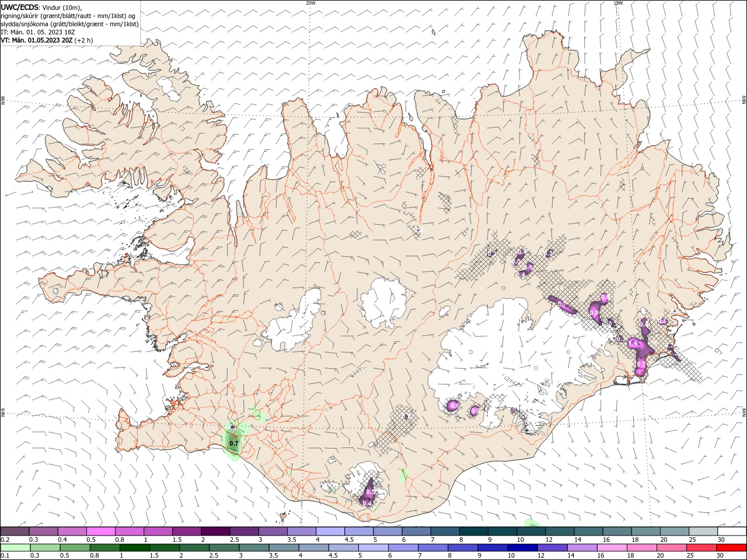Click the white Hofsjökull glacier in central Iceland

click(x=383, y=302)
